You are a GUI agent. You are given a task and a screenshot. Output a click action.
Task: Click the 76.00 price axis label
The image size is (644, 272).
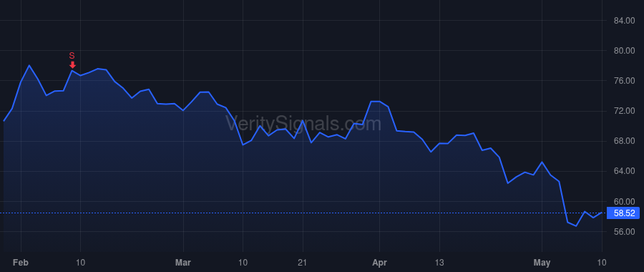(624, 81)
